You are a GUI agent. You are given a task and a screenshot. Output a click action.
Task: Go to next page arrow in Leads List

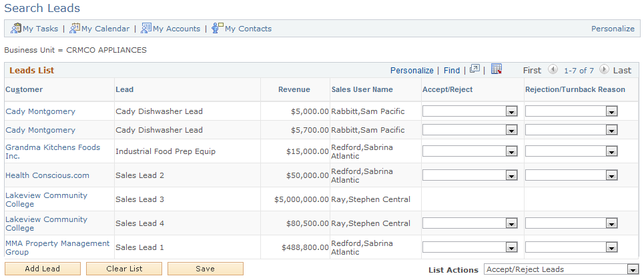click(x=604, y=70)
